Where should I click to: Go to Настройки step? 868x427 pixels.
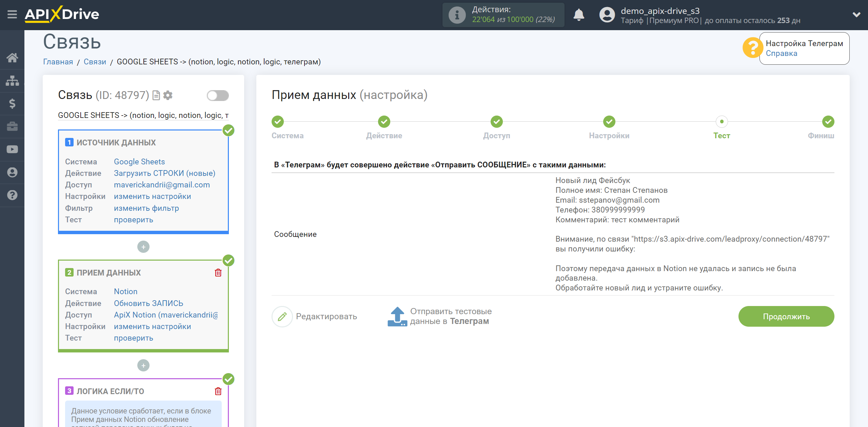(609, 122)
